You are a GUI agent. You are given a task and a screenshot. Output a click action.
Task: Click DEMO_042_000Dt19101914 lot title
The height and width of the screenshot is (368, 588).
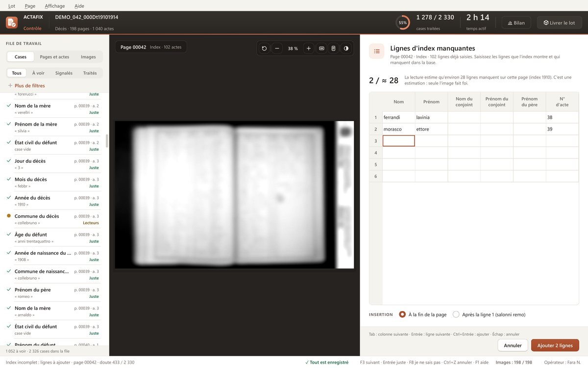click(87, 17)
